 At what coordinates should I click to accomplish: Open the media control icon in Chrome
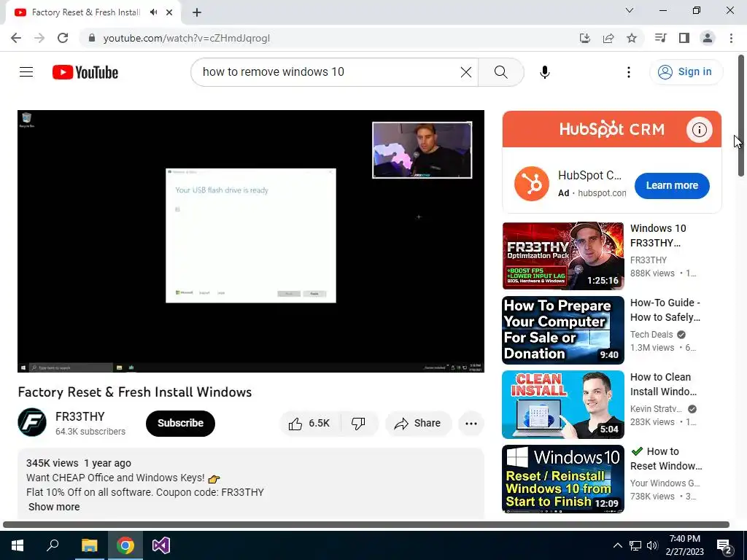point(660,38)
